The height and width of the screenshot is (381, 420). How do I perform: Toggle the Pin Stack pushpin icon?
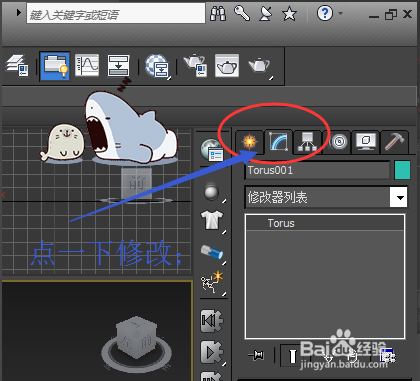click(256, 355)
